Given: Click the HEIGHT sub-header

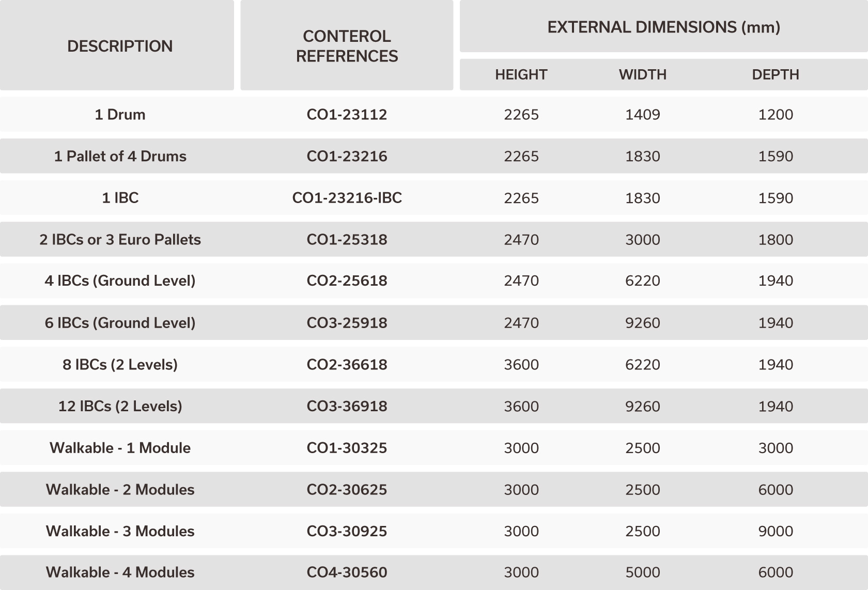Looking at the screenshot, I should tap(521, 74).
